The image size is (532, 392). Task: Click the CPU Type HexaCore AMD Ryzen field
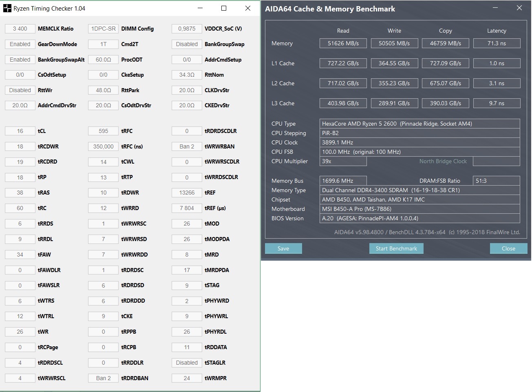(420, 124)
